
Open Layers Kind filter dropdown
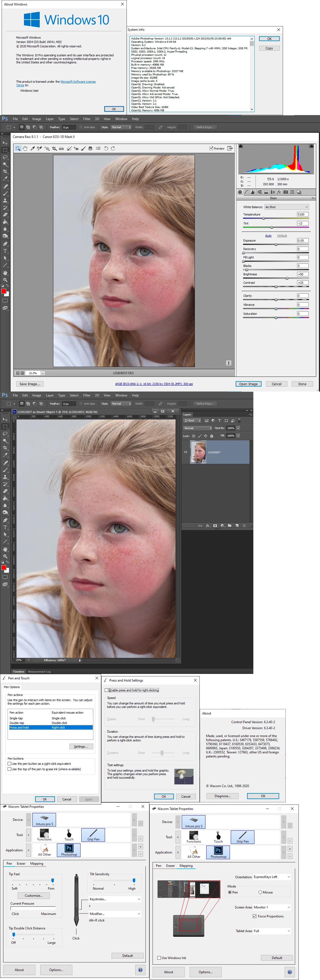pos(192,420)
